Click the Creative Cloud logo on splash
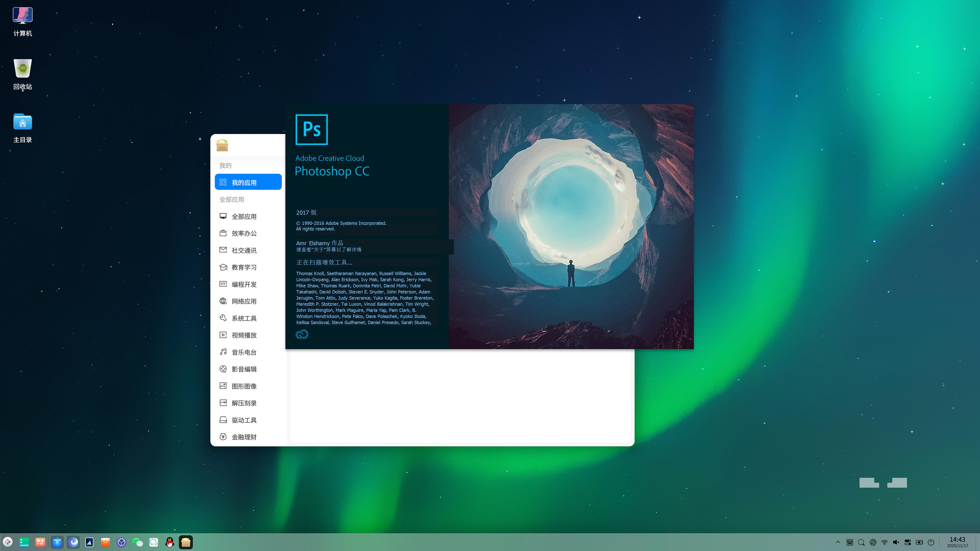The height and width of the screenshot is (551, 980). coord(302,334)
